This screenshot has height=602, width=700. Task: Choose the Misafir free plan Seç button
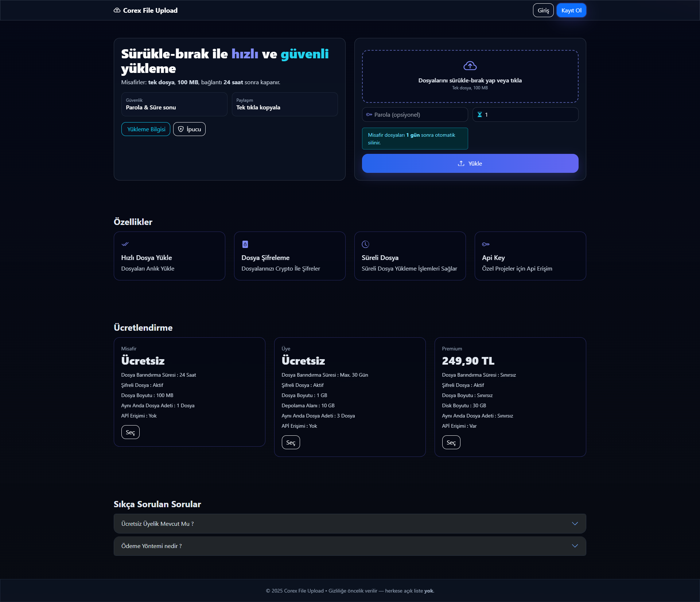coord(130,432)
